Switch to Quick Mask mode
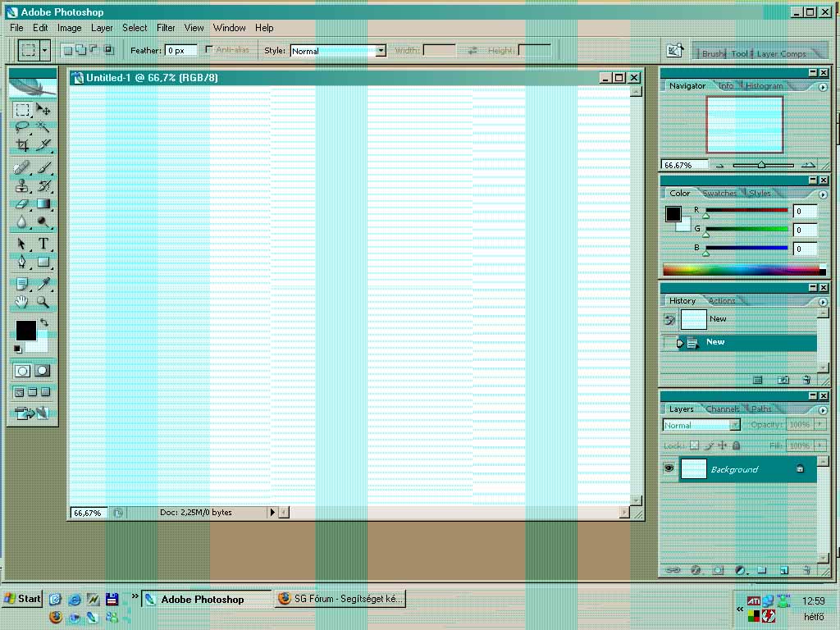840x630 pixels. point(43,372)
